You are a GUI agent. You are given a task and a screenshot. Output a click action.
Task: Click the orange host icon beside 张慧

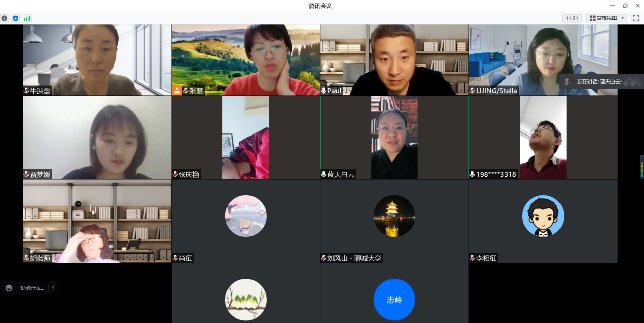pos(177,91)
